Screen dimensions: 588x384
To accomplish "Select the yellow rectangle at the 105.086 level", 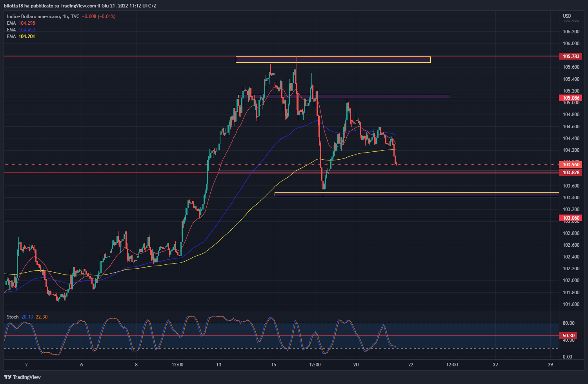I will pos(344,96).
